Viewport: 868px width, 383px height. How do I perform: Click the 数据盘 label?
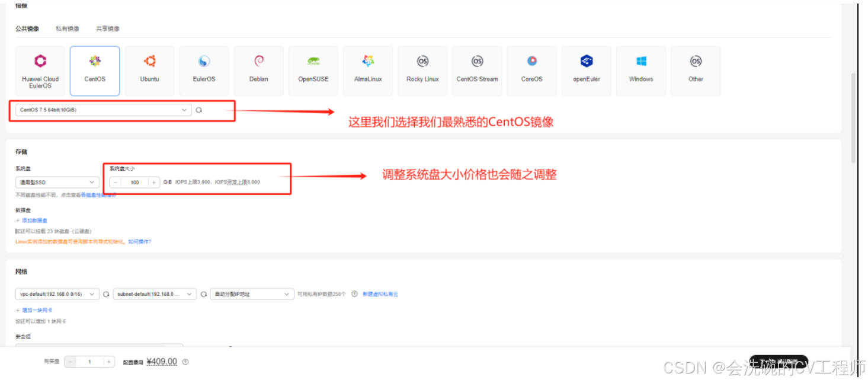tap(23, 210)
